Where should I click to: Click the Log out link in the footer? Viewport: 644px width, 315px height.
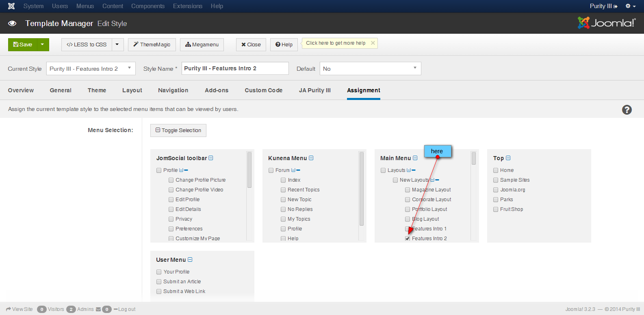click(x=125, y=309)
